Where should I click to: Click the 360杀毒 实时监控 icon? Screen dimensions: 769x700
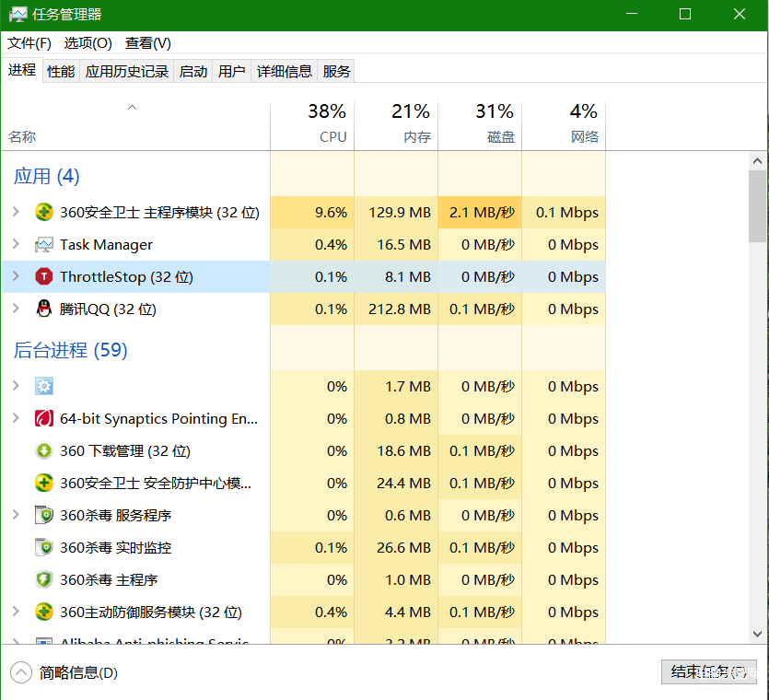(44, 547)
